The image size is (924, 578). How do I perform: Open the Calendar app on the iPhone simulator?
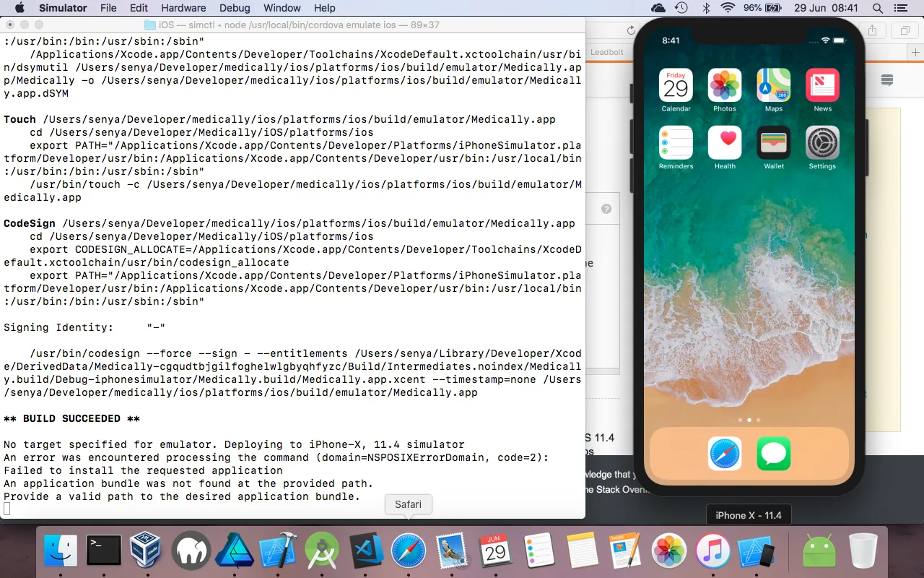pyautogui.click(x=676, y=85)
